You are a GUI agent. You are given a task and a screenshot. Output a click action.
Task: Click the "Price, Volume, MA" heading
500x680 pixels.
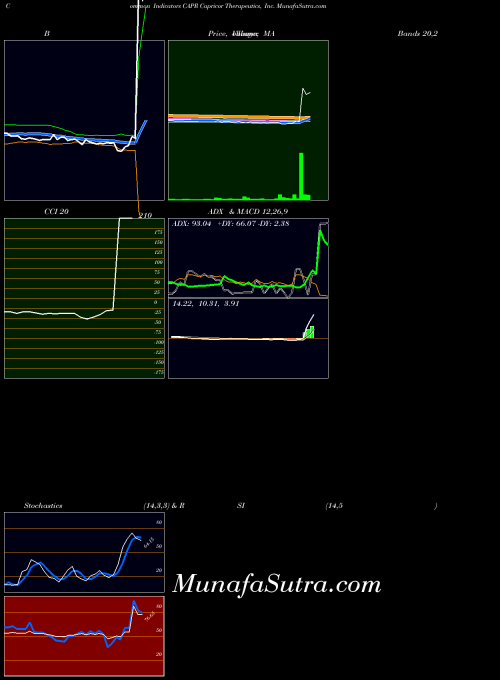click(242, 33)
